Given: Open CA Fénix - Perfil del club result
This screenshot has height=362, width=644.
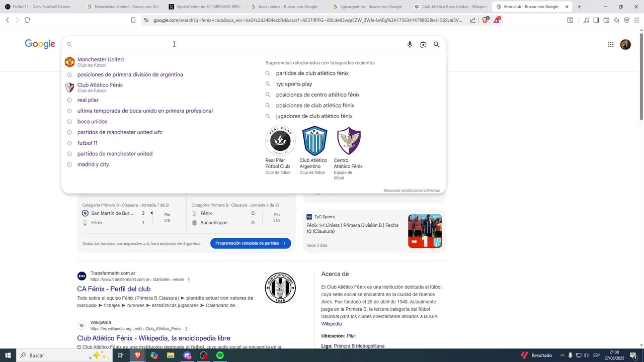Looking at the screenshot, I should [114, 289].
